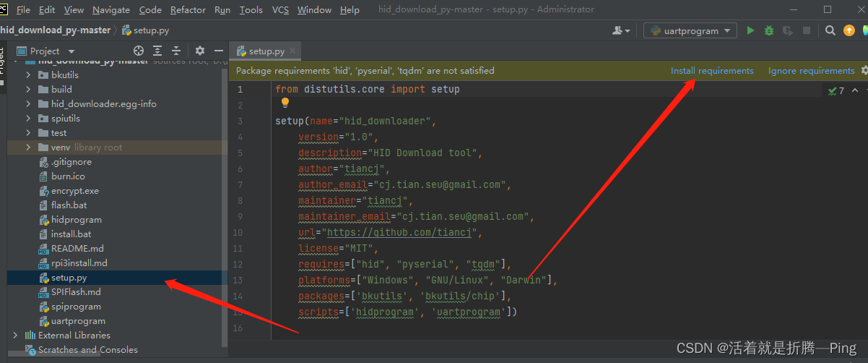Open Search Everywhere magnifier icon
Image resolution: width=868 pixels, height=363 pixels.
click(830, 30)
